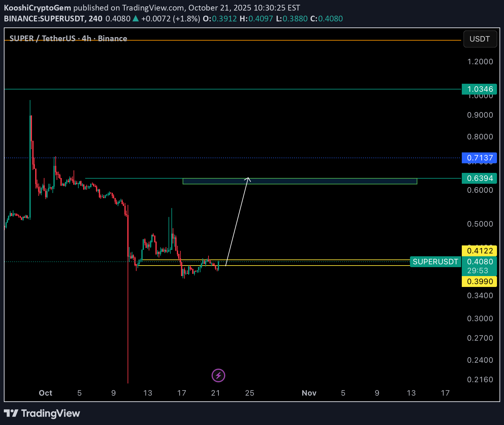The height and width of the screenshot is (425, 504).
Task: Select the blue 0.7137 price label
Action: (479, 158)
